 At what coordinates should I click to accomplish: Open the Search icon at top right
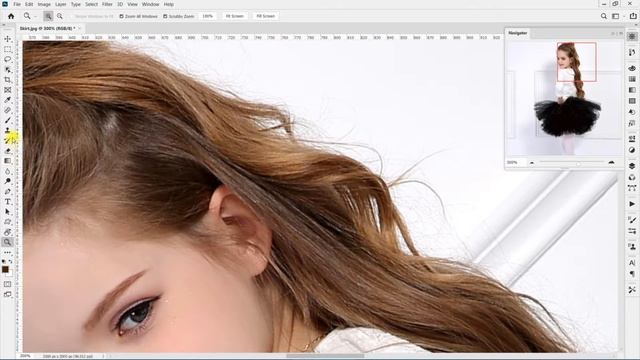pyautogui.click(x=604, y=16)
